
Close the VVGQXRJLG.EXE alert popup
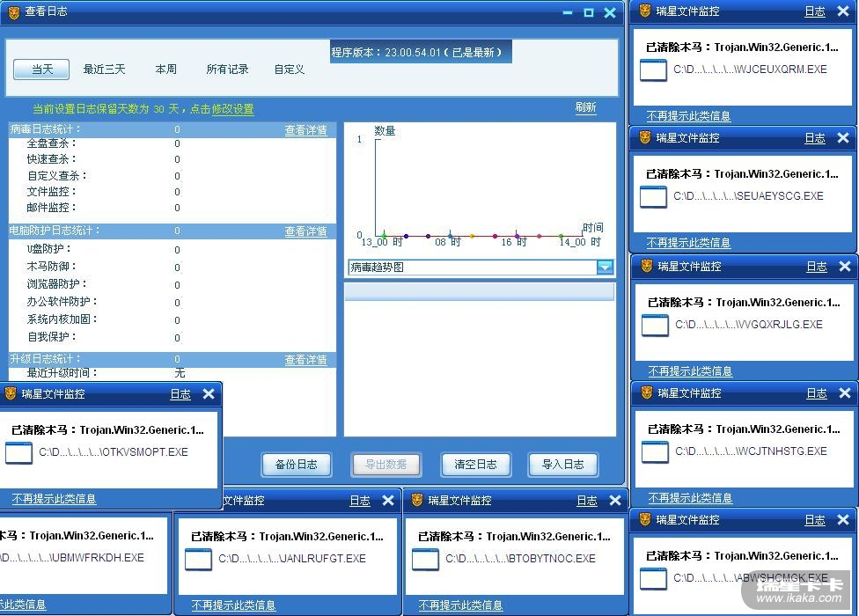[x=845, y=266]
